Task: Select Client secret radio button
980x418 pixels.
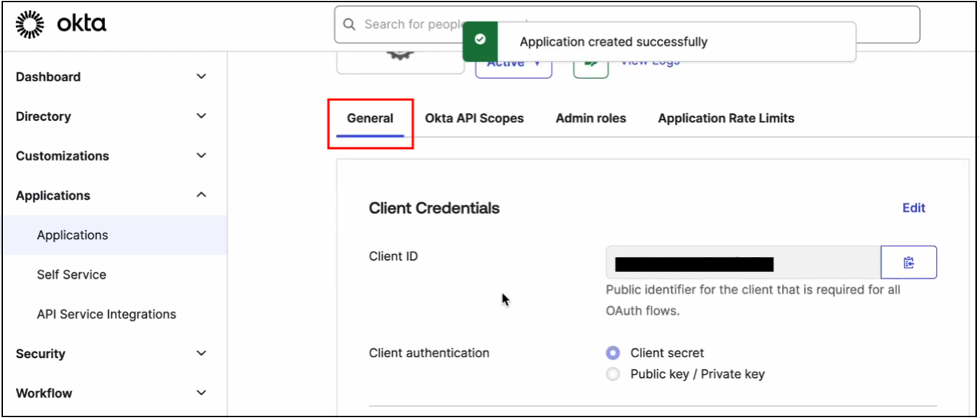Action: click(x=613, y=353)
